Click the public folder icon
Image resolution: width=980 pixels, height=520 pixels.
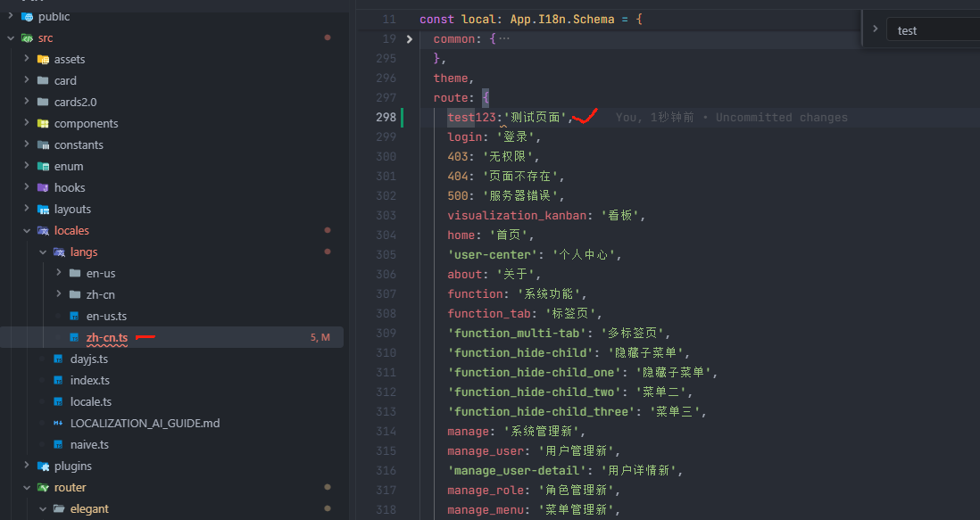pos(27,17)
